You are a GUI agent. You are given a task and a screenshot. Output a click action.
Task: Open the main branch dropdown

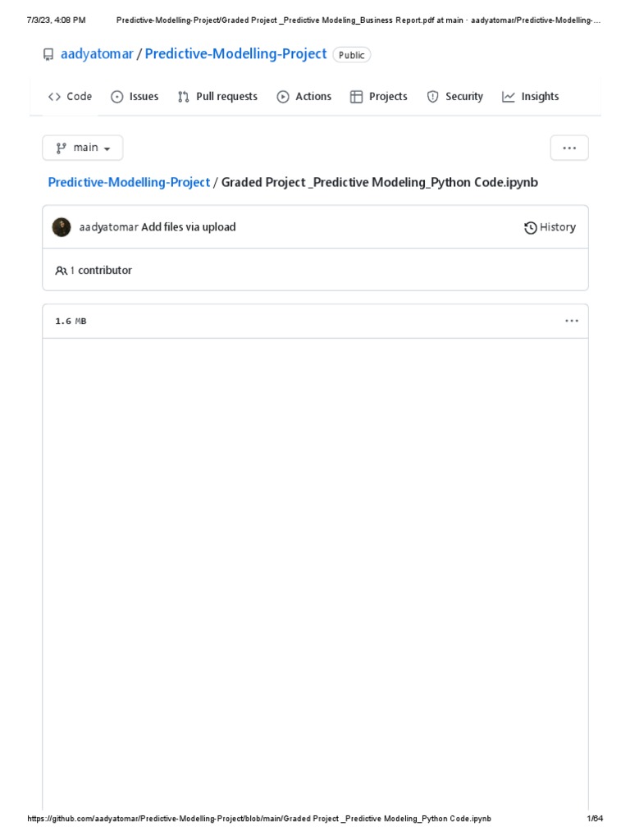[83, 148]
